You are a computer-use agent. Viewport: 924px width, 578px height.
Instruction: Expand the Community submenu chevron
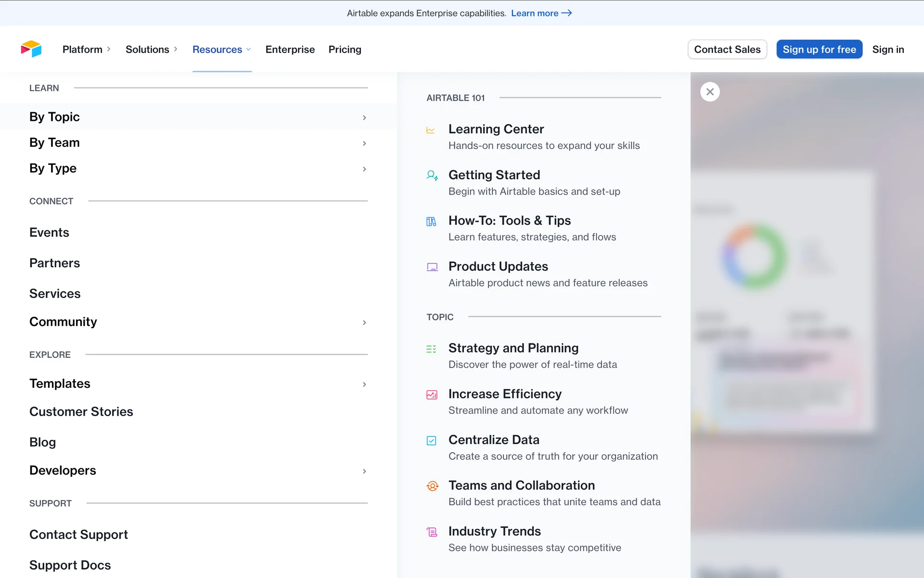(364, 323)
